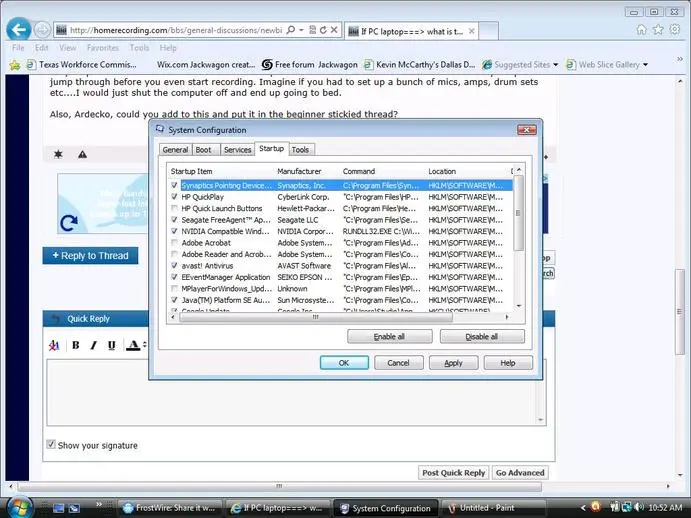This screenshot has width=691, height=518.
Task: Click Enable all button
Action: point(389,336)
